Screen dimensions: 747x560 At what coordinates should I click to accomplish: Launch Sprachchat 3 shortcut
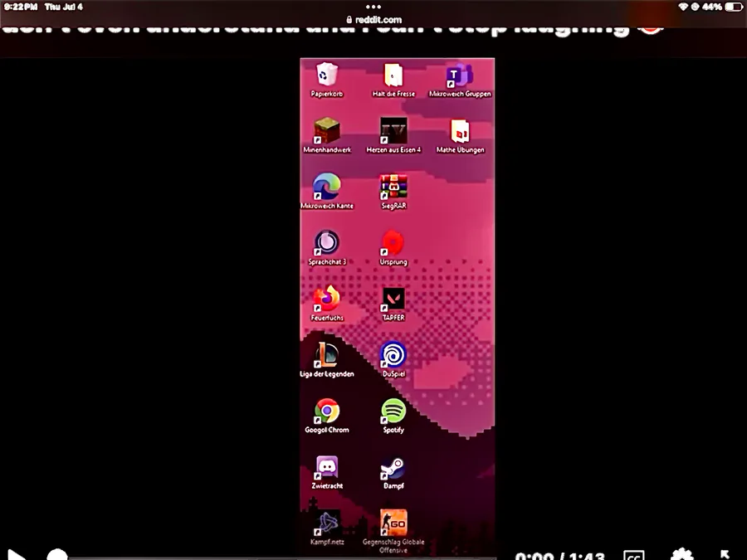(327, 243)
